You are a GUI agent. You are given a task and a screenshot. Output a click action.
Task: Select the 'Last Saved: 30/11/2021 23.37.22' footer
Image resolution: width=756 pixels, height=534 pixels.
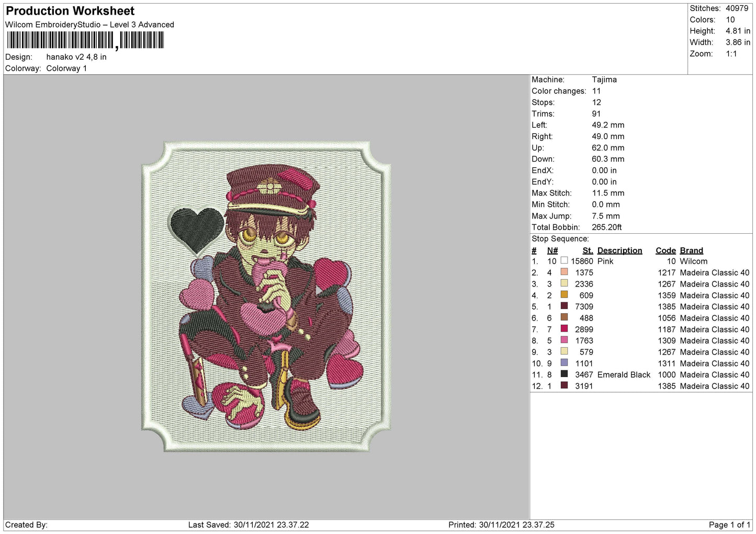(x=249, y=525)
